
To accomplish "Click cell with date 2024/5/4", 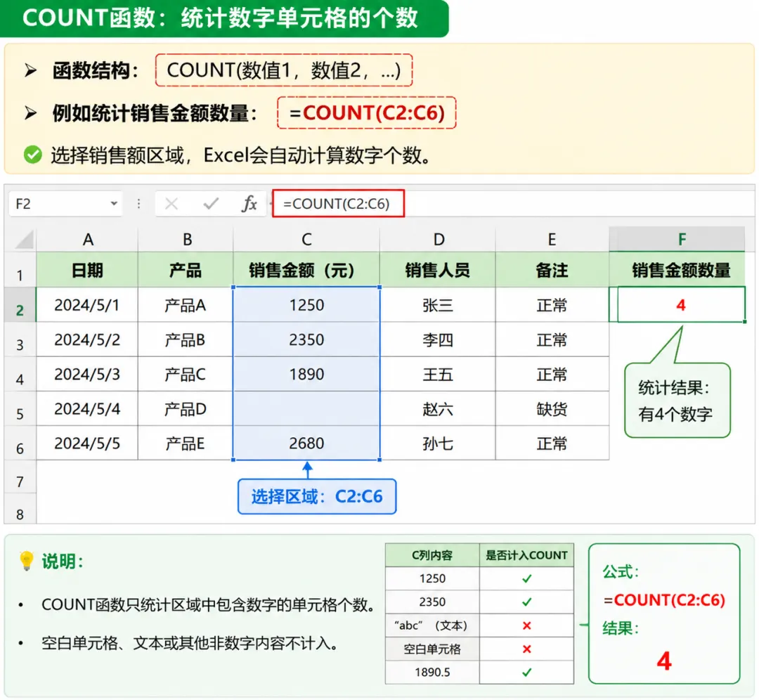I will pyautogui.click(x=88, y=409).
